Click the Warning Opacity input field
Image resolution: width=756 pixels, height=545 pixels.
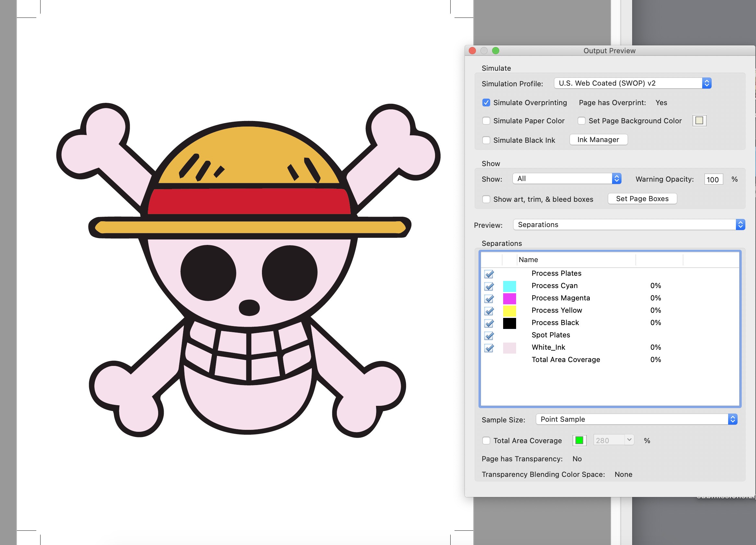(713, 179)
